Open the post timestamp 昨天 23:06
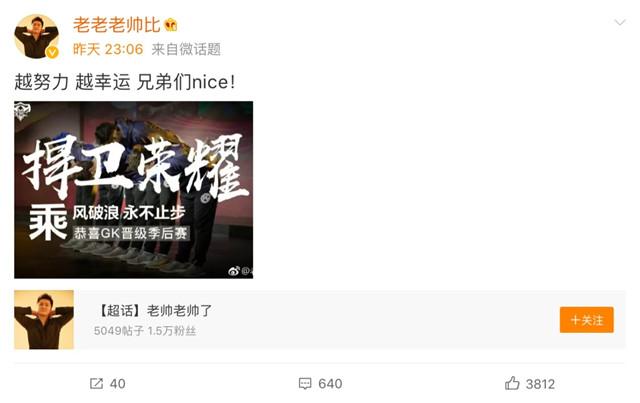This screenshot has width=640, height=403. [x=108, y=49]
